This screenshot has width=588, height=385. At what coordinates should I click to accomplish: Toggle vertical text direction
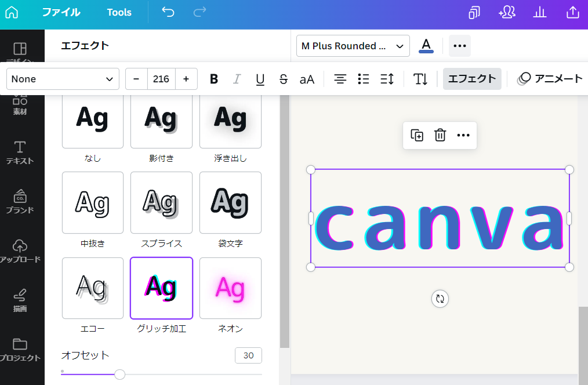coord(420,79)
